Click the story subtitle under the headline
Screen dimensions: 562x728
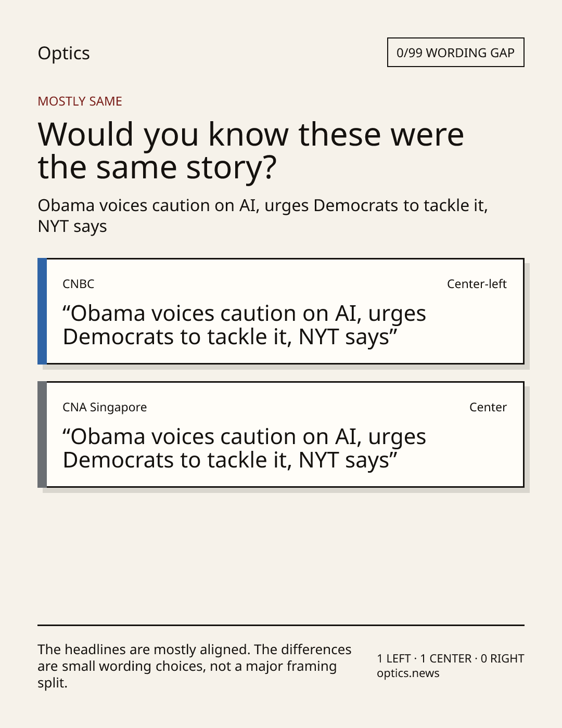pyautogui.click(x=263, y=216)
